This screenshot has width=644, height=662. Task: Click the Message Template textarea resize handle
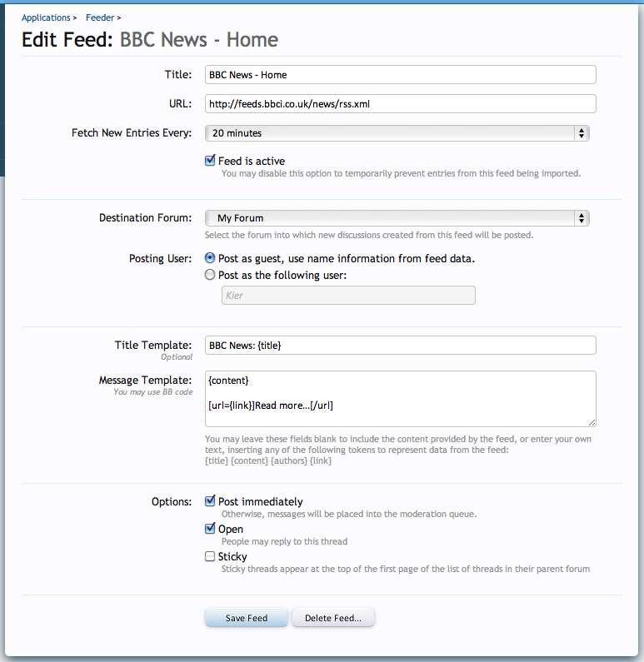pyautogui.click(x=592, y=423)
